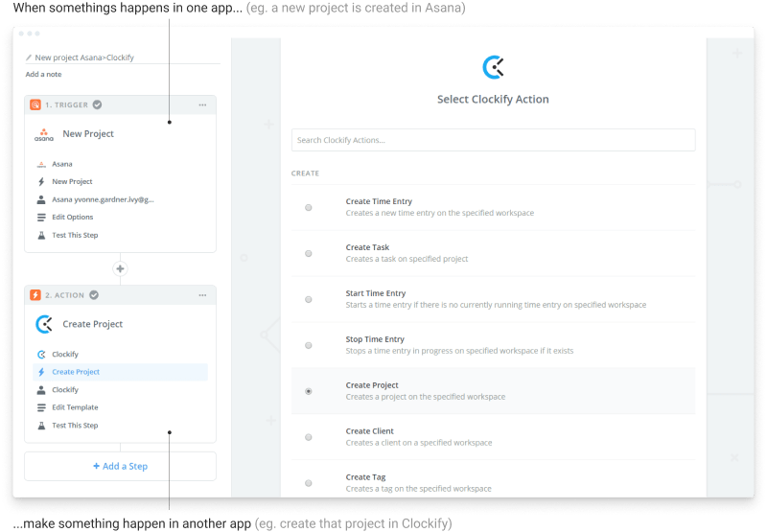Viewport: 767px width, 532px height.
Task: Click the Zap title New project Asana>Clockify
Action: point(84,58)
